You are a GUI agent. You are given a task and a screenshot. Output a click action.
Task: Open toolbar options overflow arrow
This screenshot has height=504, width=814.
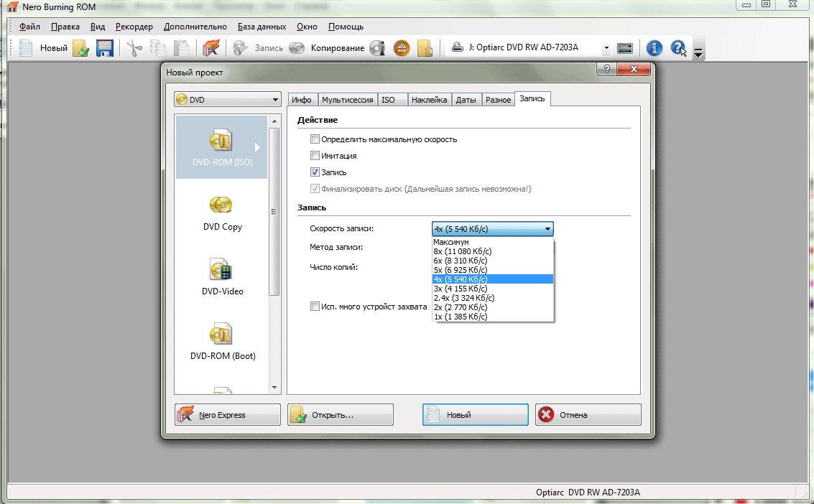[x=698, y=52]
